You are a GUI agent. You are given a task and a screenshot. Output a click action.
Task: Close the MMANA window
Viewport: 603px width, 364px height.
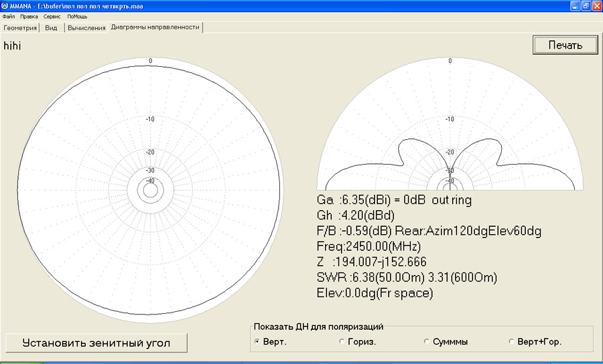pos(596,6)
